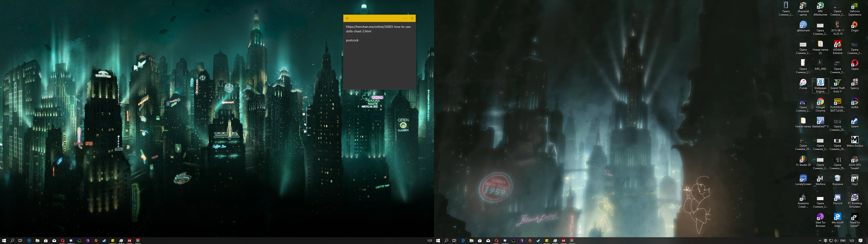Image resolution: width=868 pixels, height=244 pixels.
Task: Open Игровой центр desktop shortcut
Action: coord(803,9)
